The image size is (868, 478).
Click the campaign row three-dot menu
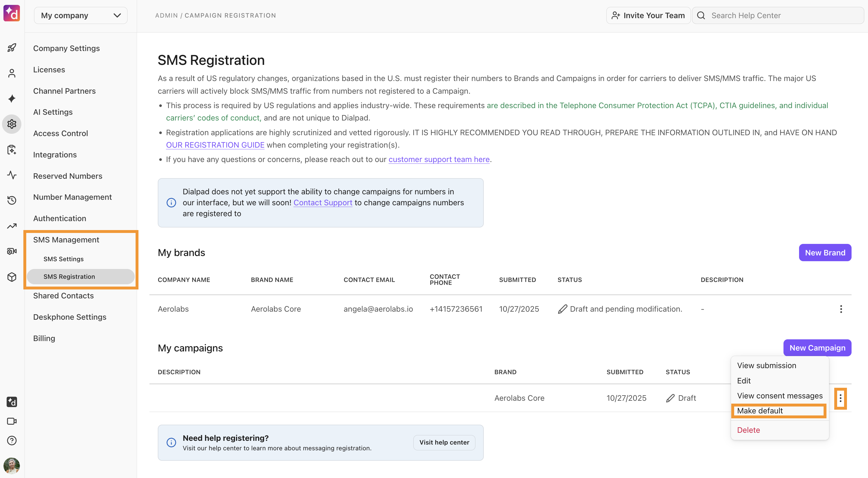pos(840,398)
